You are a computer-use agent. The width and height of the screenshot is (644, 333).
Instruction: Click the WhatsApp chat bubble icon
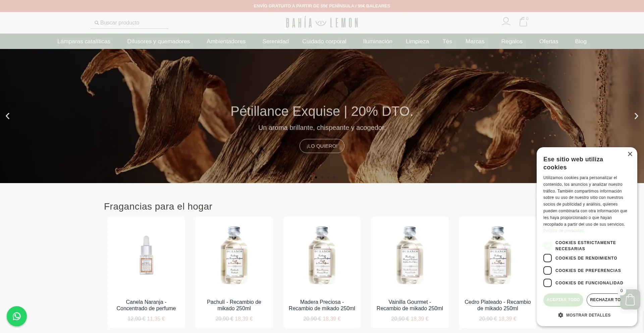pos(17,316)
